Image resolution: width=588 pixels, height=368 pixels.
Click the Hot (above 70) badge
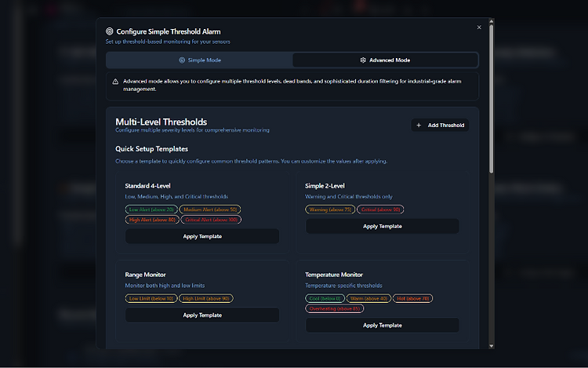(x=413, y=299)
